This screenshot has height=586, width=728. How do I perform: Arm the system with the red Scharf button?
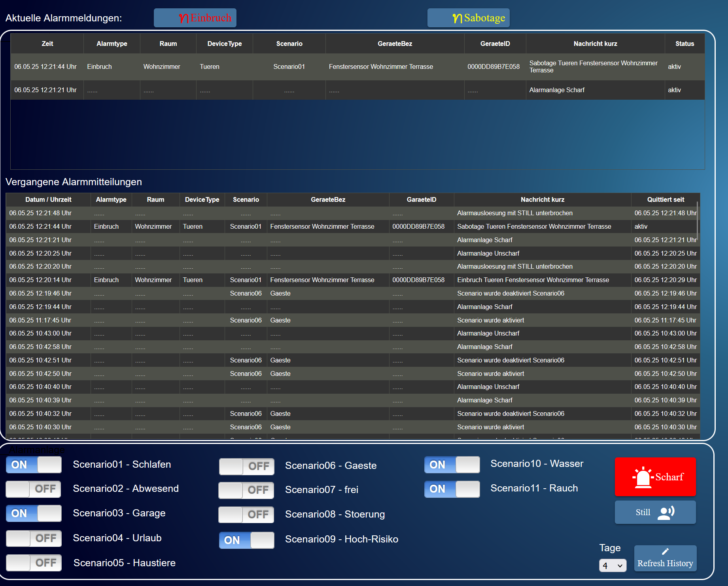655,476
